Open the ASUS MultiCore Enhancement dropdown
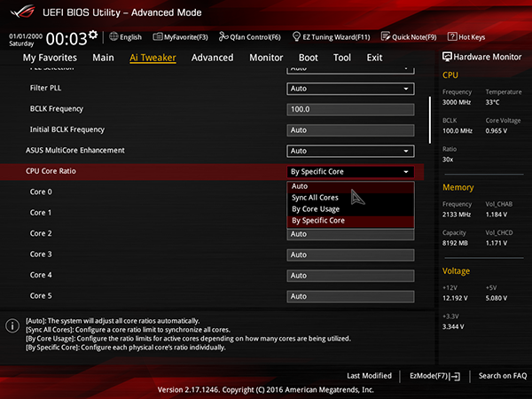 tap(350, 151)
